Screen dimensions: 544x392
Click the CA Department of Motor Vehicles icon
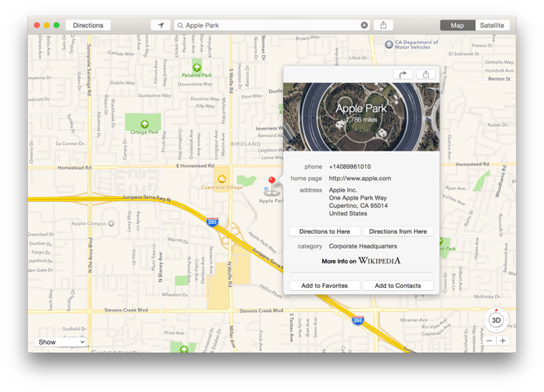point(389,44)
